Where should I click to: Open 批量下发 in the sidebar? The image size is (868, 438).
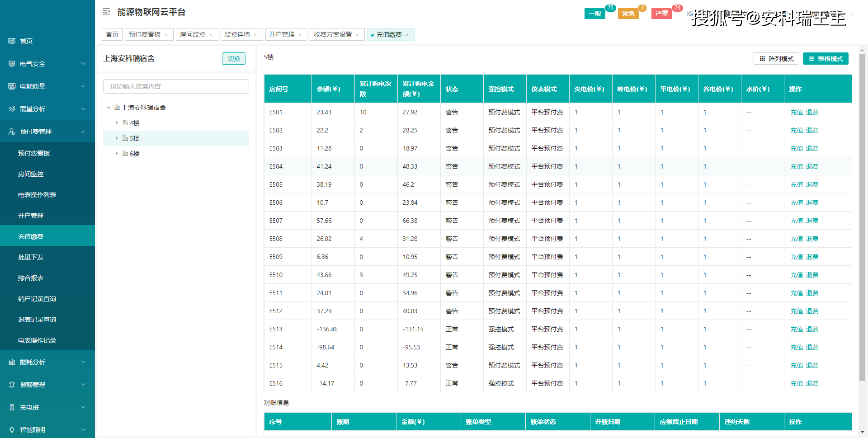pos(47,257)
